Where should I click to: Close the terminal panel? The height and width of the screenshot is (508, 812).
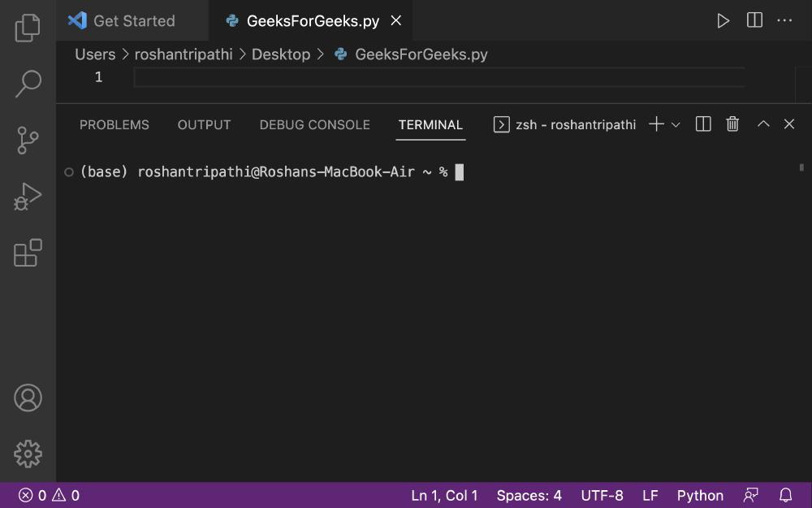tap(788, 124)
